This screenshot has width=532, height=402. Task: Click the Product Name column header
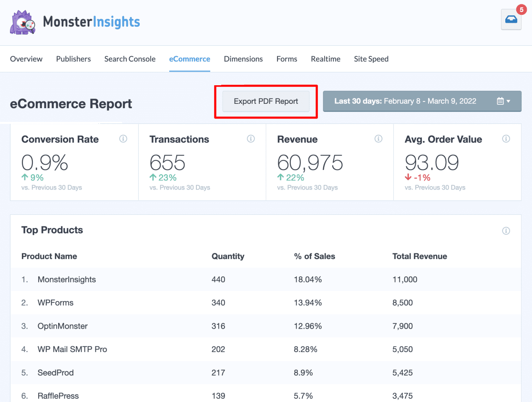pyautogui.click(x=49, y=256)
